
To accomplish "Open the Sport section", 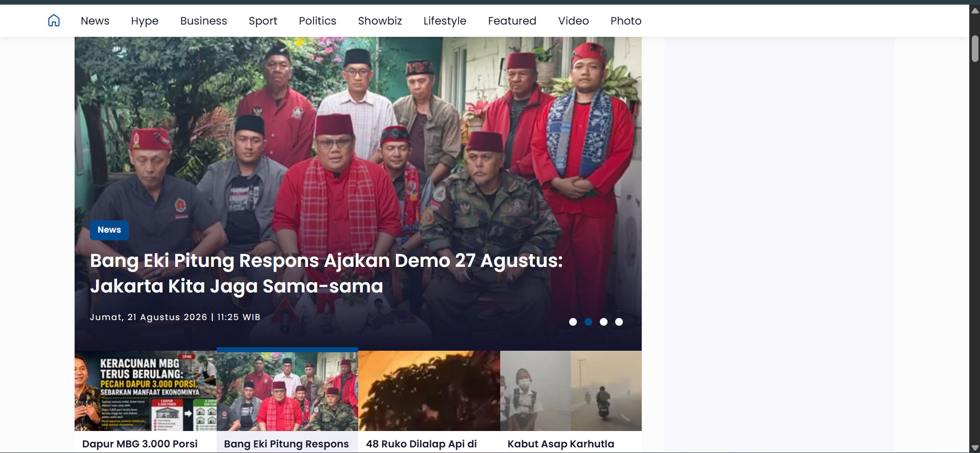I will tap(263, 21).
